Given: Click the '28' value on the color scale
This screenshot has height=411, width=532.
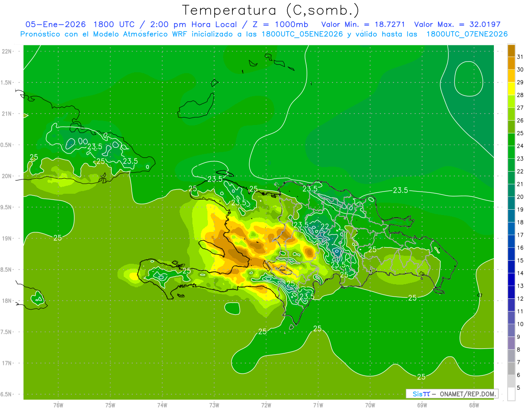Looking at the screenshot, I should [x=520, y=95].
